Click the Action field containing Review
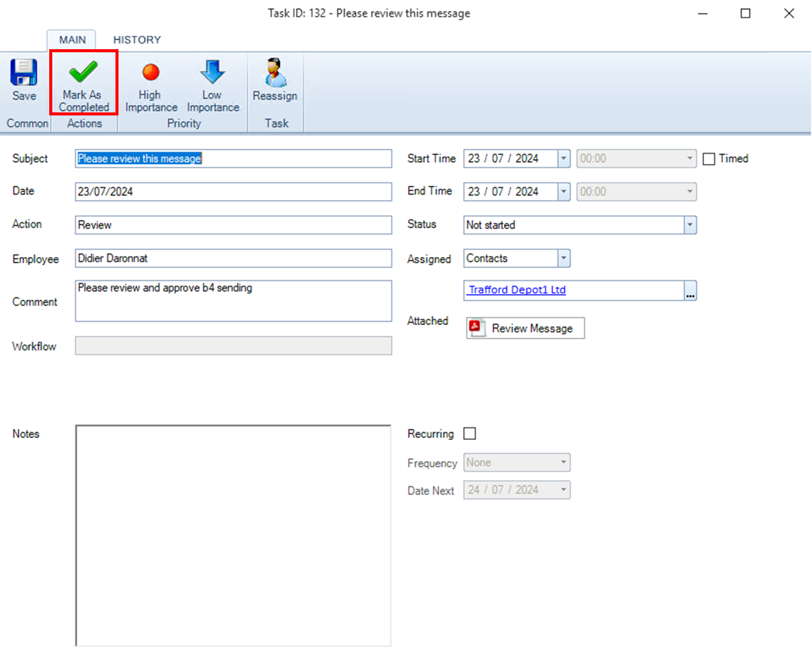The height and width of the screenshot is (658, 812). click(233, 225)
